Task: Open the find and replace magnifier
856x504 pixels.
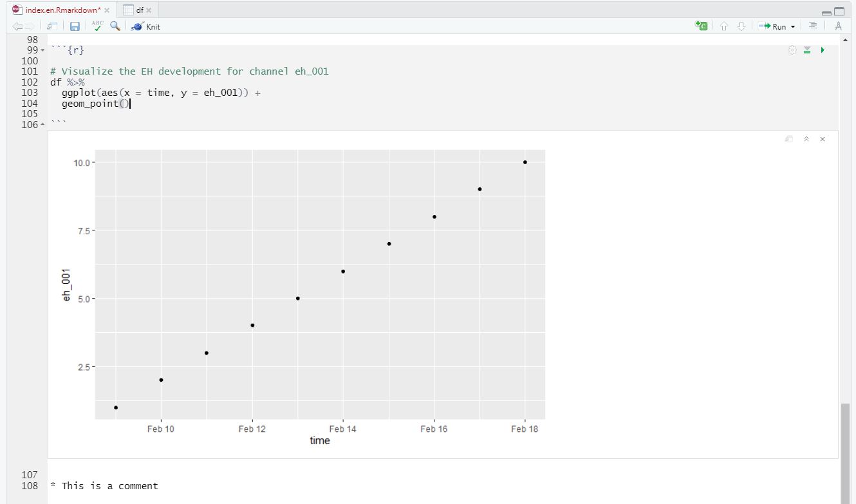Action: click(x=115, y=26)
